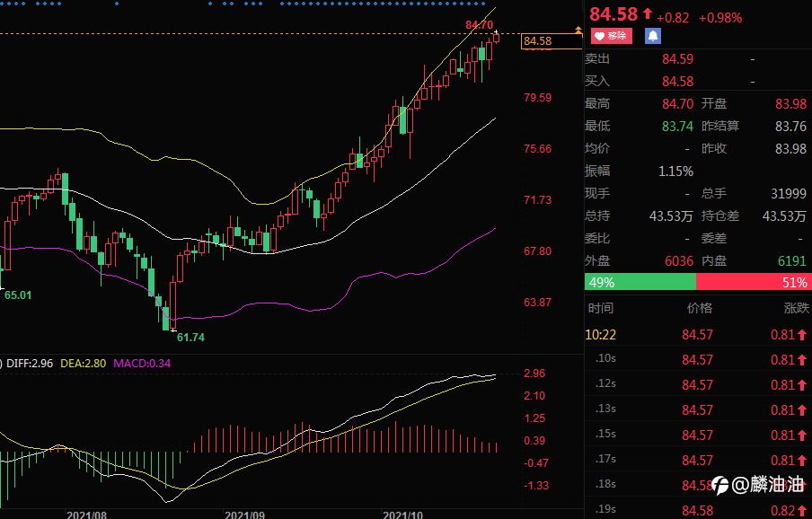Click the red up arrow beside the 84.58 headline price
812x519 pixels.
click(648, 13)
